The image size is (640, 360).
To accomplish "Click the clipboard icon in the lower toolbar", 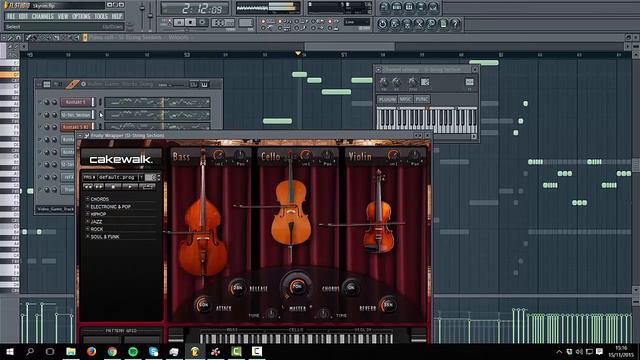I will [x=443, y=24].
